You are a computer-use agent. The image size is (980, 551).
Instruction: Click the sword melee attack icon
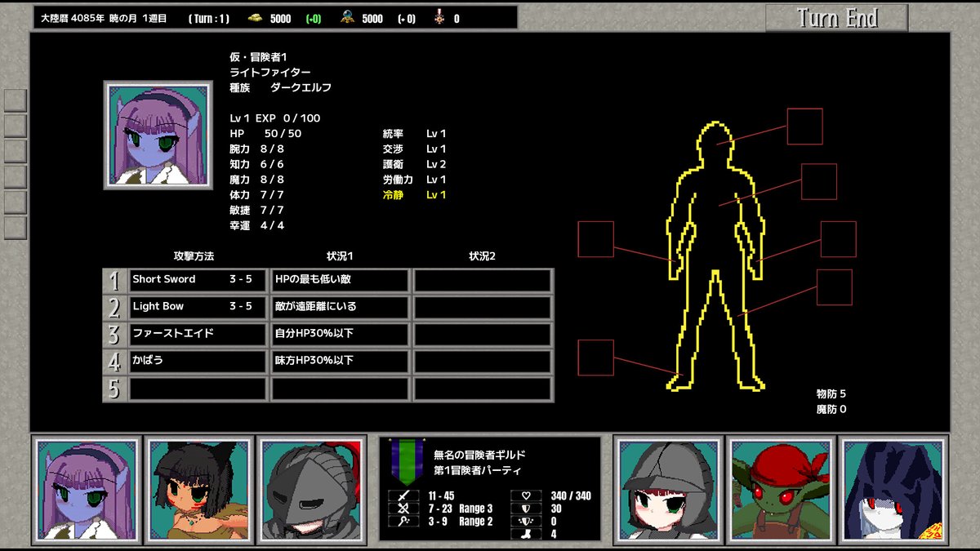tap(403, 495)
